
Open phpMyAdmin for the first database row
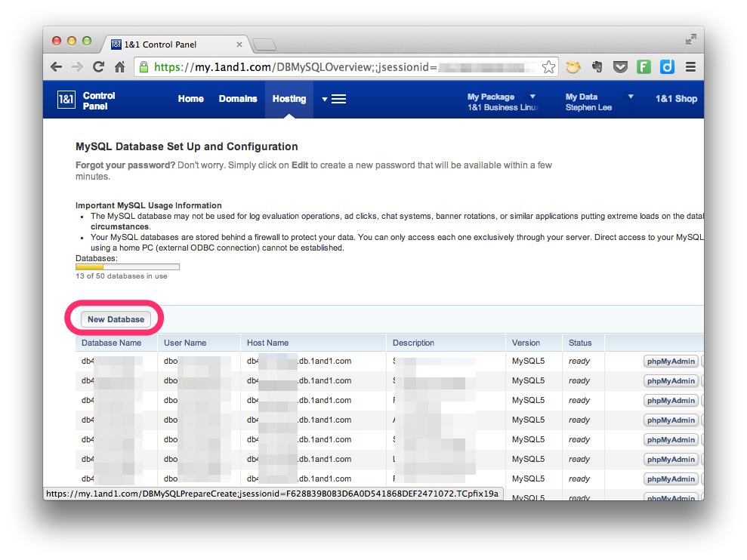coord(671,362)
